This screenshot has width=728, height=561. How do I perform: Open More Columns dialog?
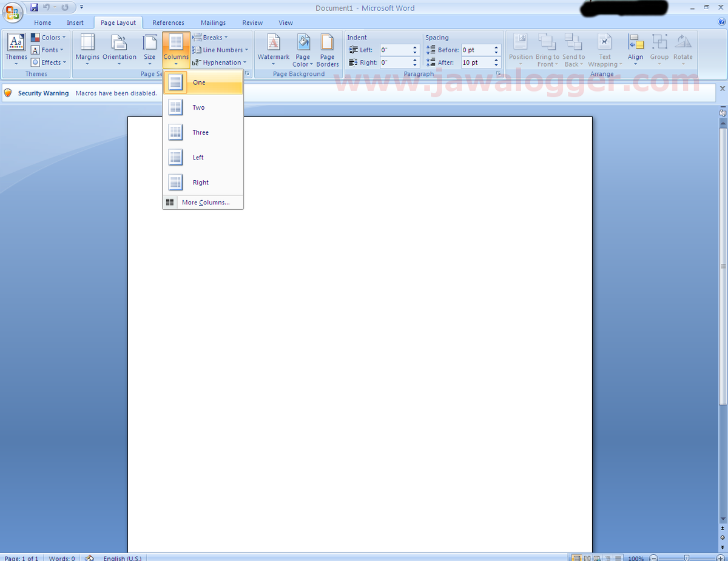[203, 203]
